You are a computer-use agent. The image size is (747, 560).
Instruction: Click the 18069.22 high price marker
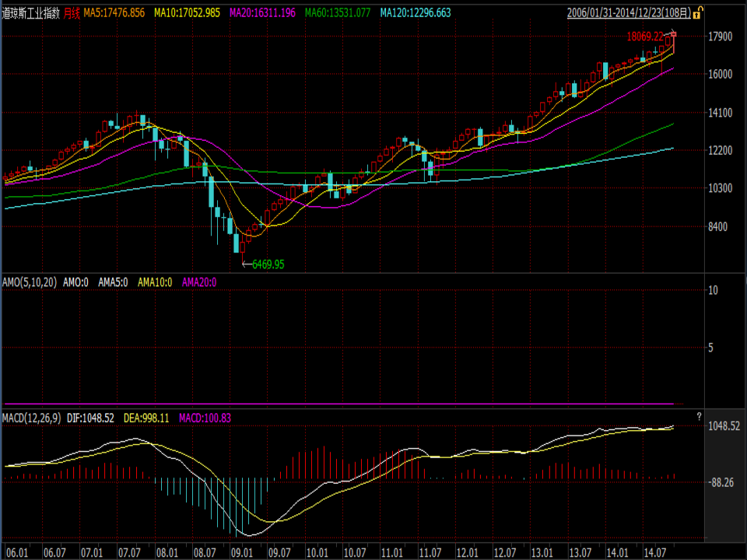pos(644,37)
